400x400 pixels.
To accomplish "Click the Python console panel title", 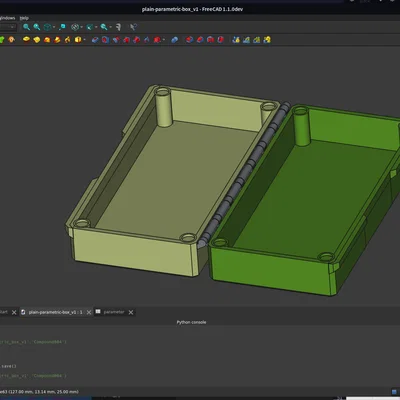I will (191, 322).
